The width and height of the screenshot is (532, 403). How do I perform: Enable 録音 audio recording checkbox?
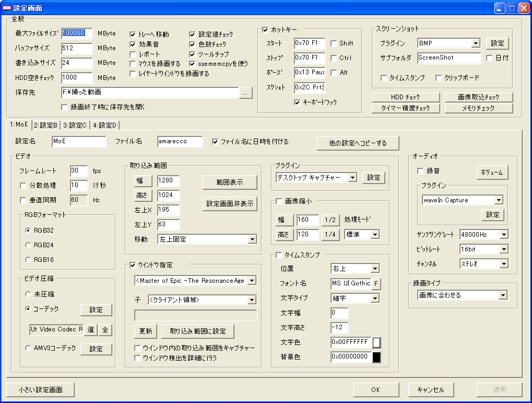(420, 171)
